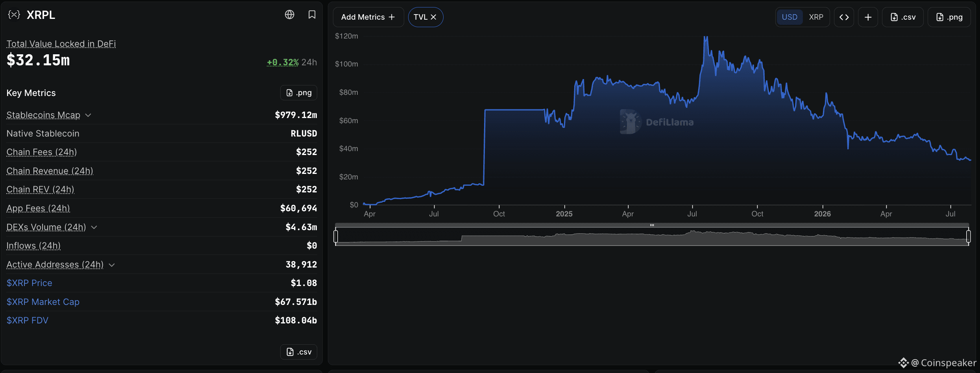Click the right handle of range slider

point(969,236)
